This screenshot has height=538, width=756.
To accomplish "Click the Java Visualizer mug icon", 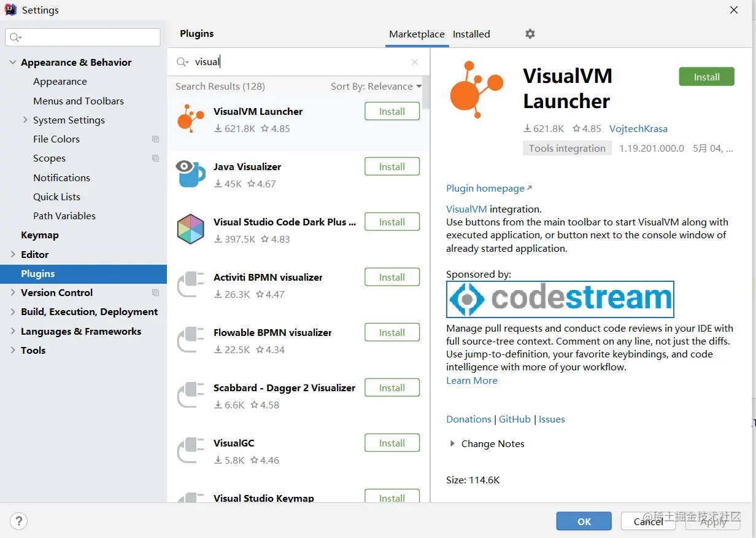I will tap(190, 174).
